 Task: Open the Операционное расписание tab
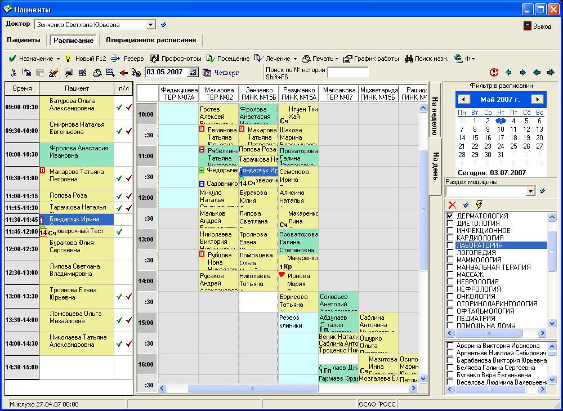pos(151,40)
